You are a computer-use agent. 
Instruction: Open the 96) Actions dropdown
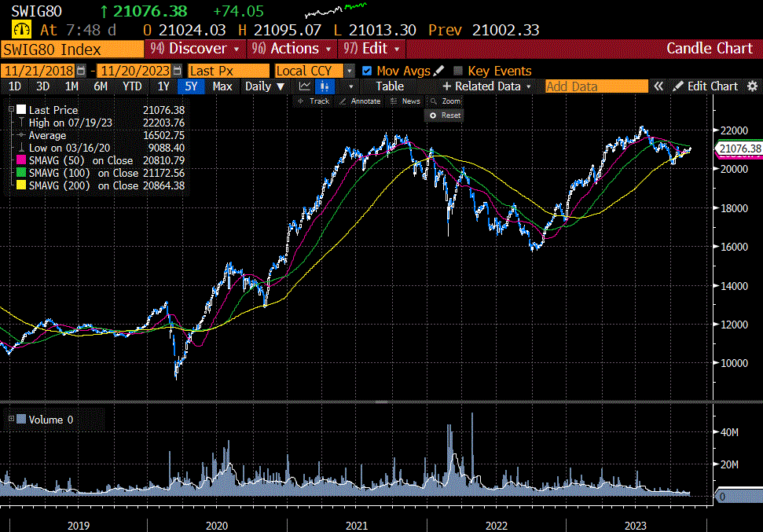[x=292, y=49]
